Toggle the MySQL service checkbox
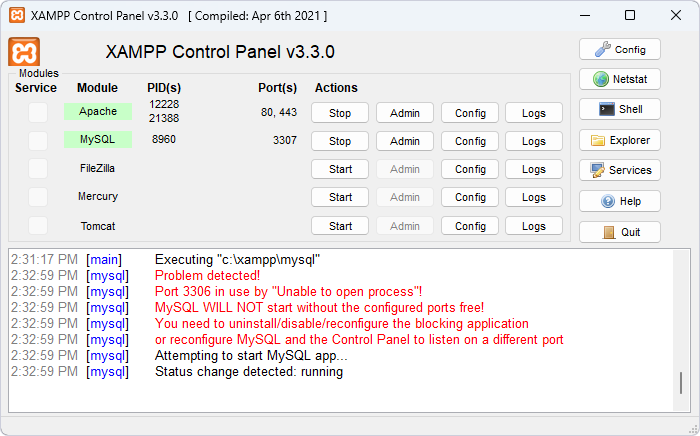The height and width of the screenshot is (436, 700). [38, 141]
